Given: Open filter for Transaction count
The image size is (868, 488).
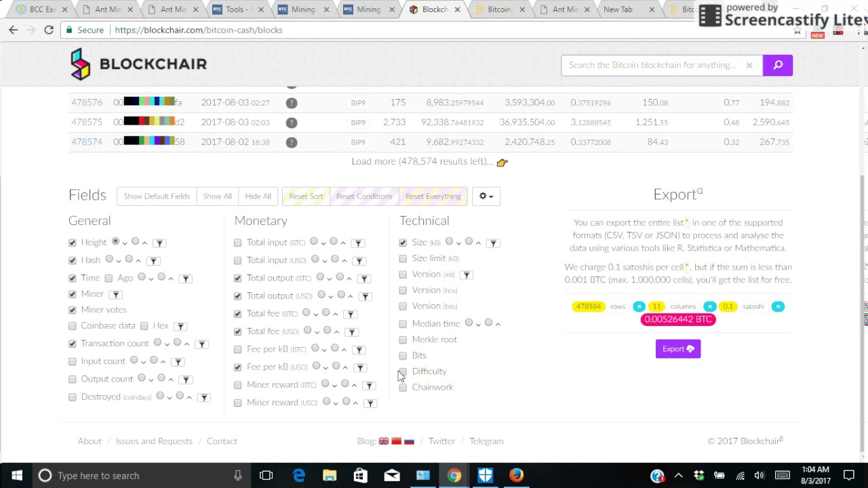Looking at the screenshot, I should point(202,344).
